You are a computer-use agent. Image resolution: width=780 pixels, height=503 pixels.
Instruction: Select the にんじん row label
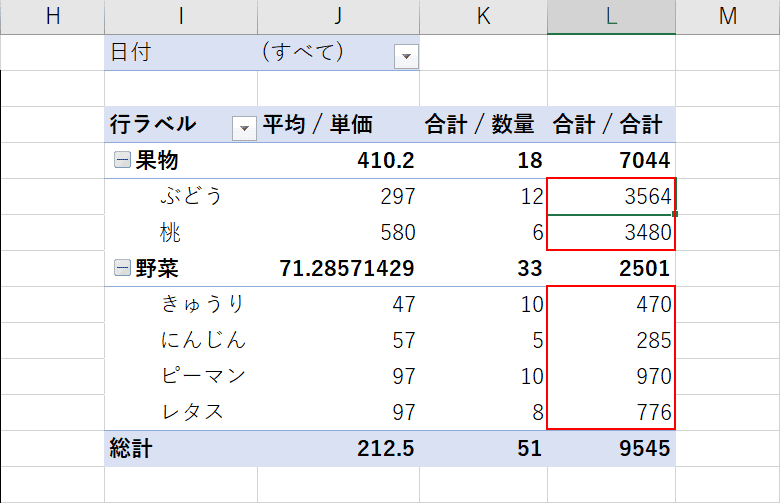click(181, 340)
